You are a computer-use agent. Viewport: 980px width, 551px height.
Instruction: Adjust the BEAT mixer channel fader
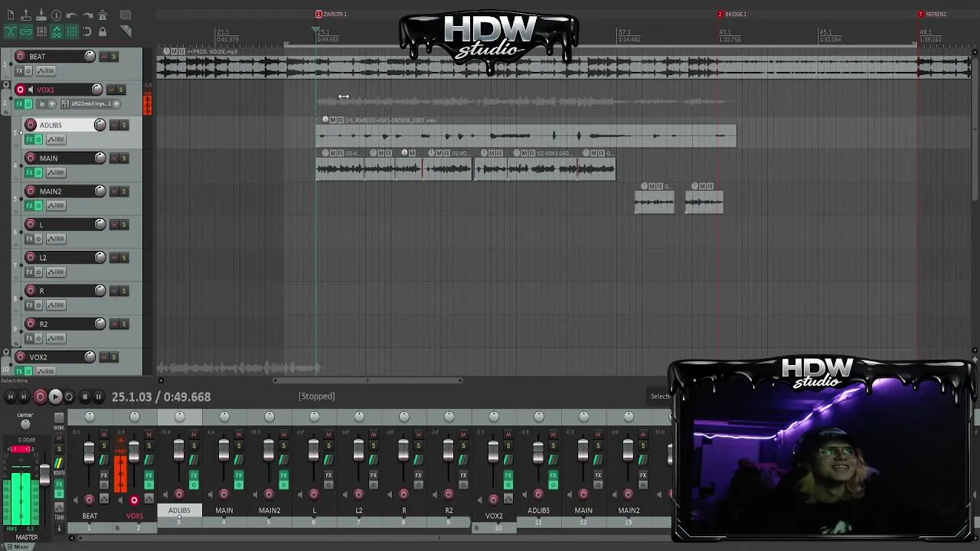tap(89, 453)
